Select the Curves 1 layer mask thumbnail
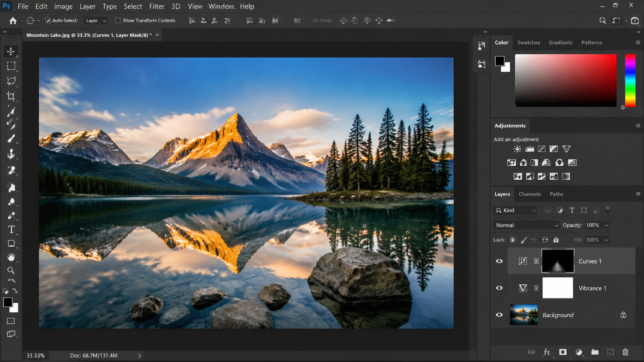The image size is (644, 362). point(558,261)
